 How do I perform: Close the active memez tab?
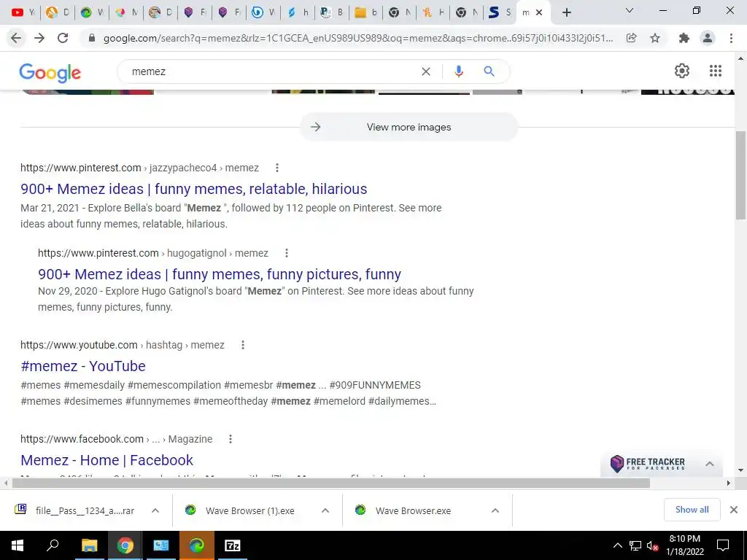coord(539,12)
